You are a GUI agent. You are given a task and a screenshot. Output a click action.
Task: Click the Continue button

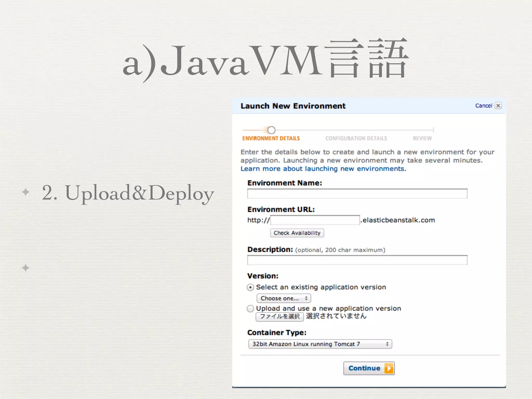369,368
